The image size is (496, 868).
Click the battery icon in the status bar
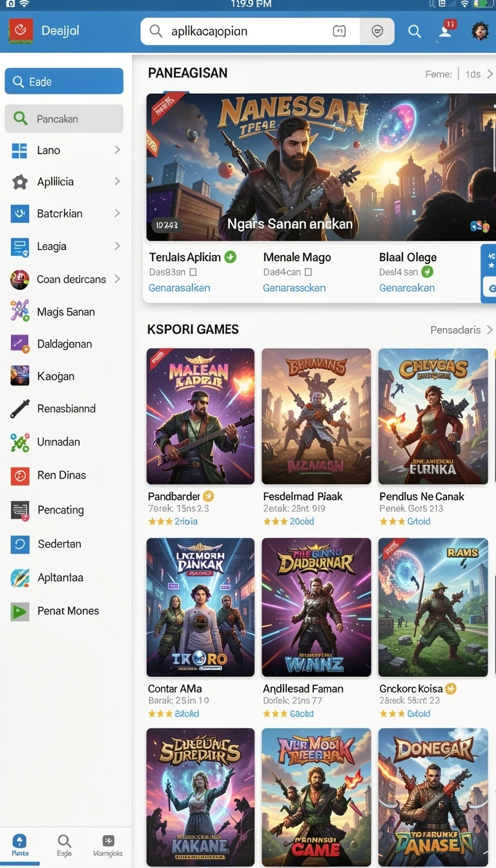[x=483, y=4]
